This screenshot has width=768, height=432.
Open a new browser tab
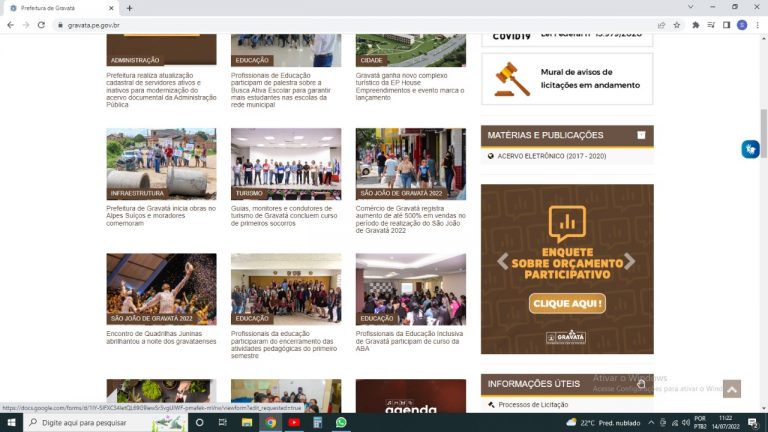click(x=129, y=8)
